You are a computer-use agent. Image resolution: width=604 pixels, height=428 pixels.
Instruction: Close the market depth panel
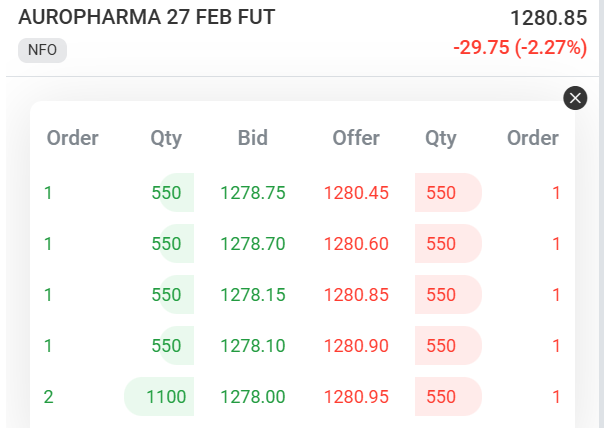coord(575,97)
